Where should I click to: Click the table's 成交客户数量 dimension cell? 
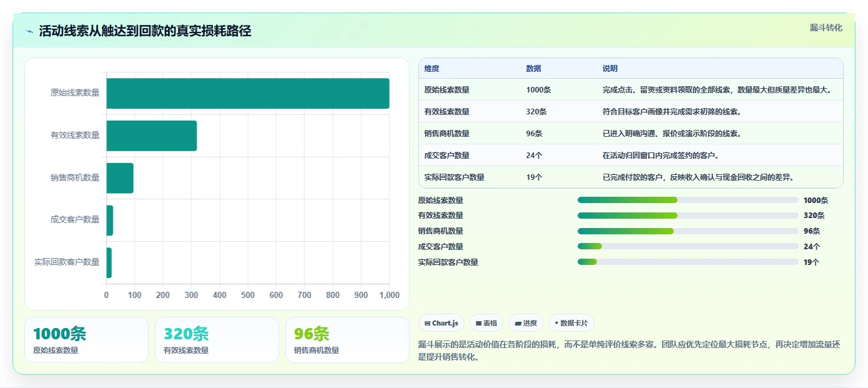[446, 156]
